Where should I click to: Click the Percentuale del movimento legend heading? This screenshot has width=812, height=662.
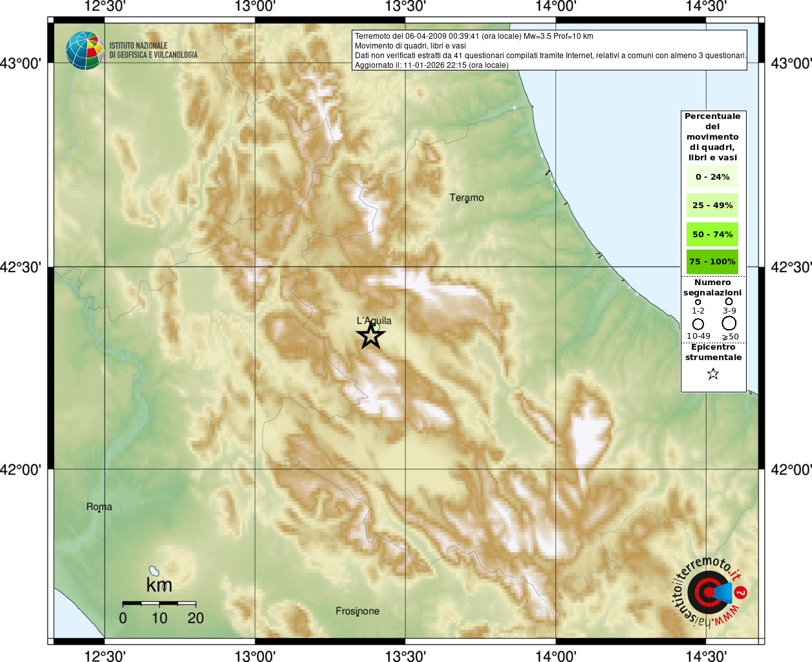point(712,137)
